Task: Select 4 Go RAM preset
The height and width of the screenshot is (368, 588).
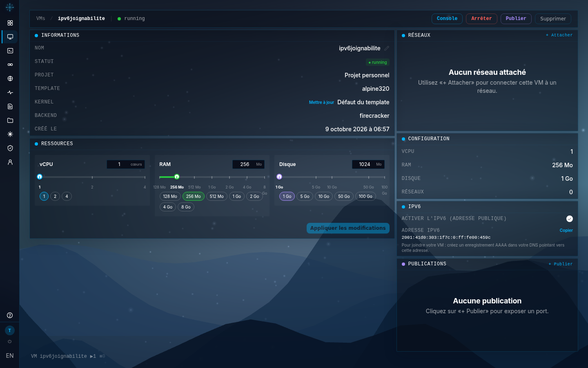Action: [x=168, y=207]
